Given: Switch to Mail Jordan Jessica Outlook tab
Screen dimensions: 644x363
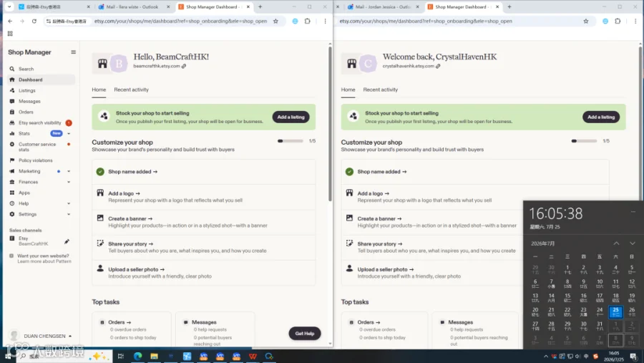Looking at the screenshot, I should tap(384, 6).
